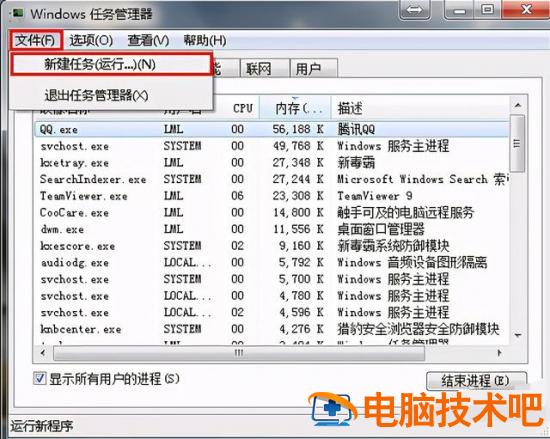Click the 桌面窗口管理器 description cell
The image size is (550, 439).
point(381,229)
